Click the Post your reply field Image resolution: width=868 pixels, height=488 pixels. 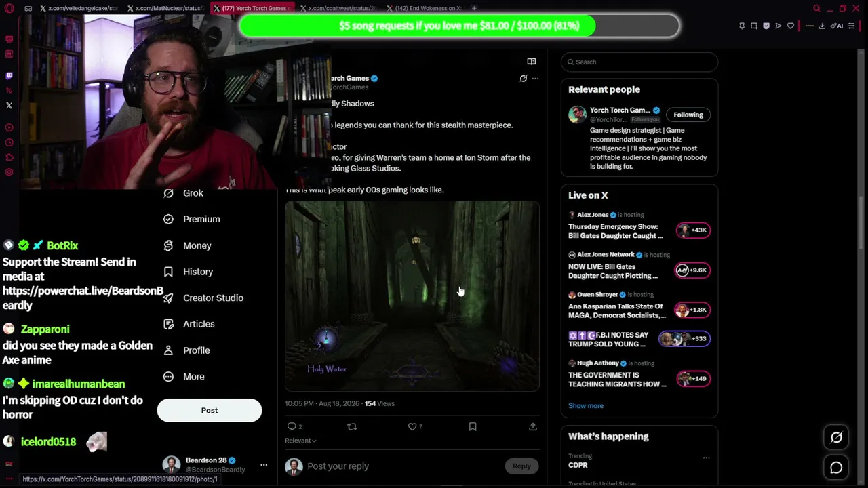[403, 466]
